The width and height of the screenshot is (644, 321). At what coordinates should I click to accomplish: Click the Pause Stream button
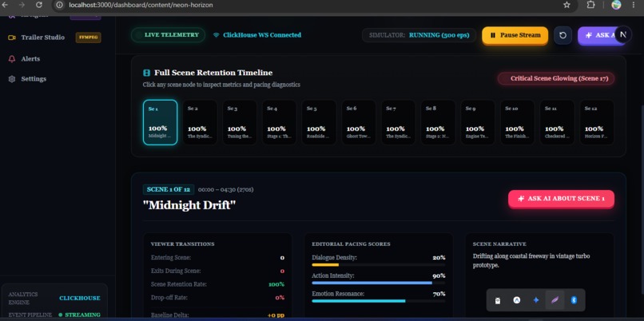point(515,35)
